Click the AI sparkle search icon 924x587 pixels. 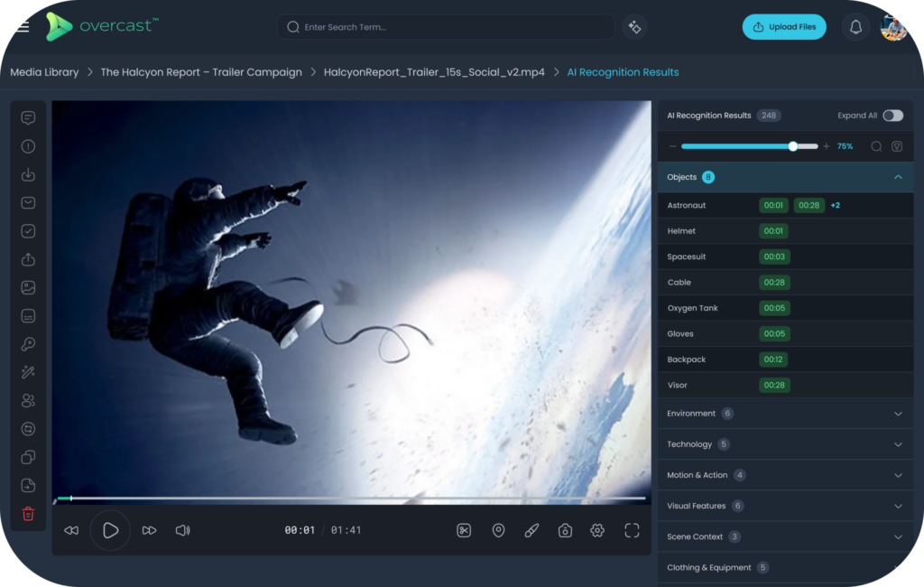click(x=634, y=27)
